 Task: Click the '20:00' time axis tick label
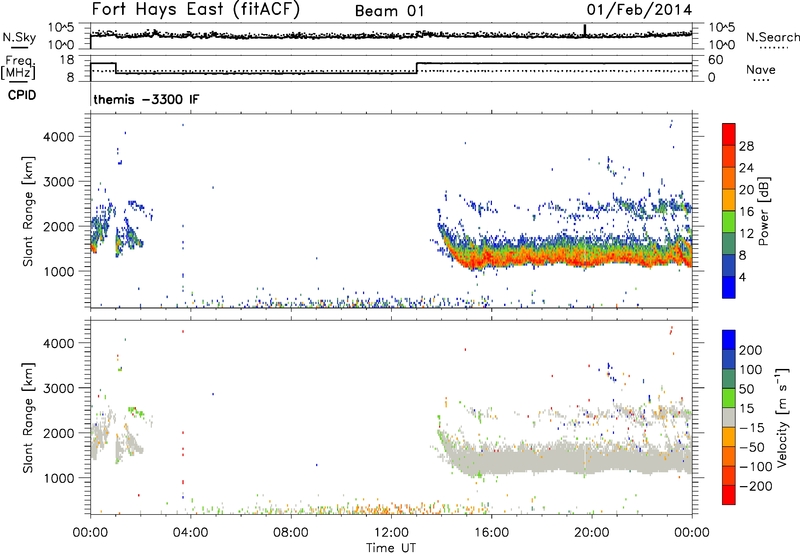pyautogui.click(x=591, y=533)
